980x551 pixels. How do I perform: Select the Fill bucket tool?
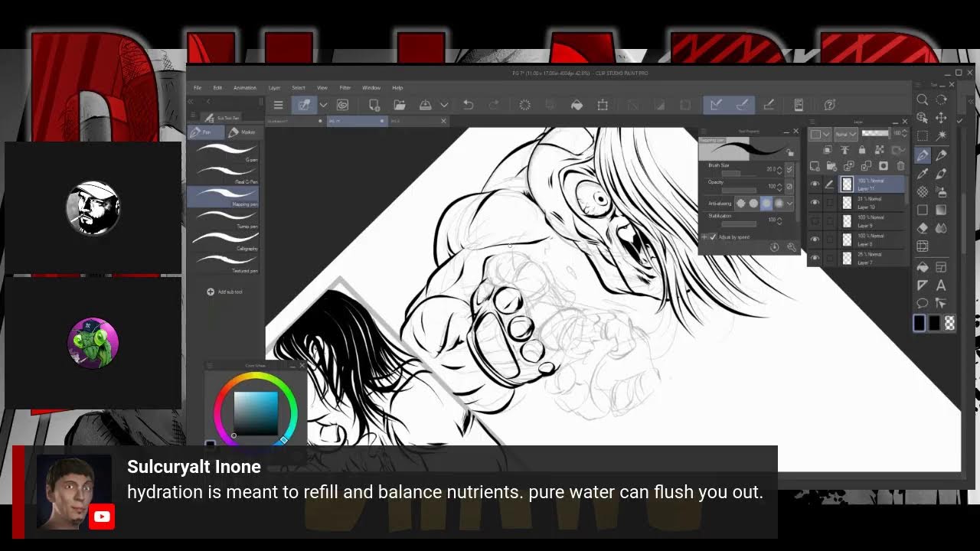pyautogui.click(x=923, y=267)
